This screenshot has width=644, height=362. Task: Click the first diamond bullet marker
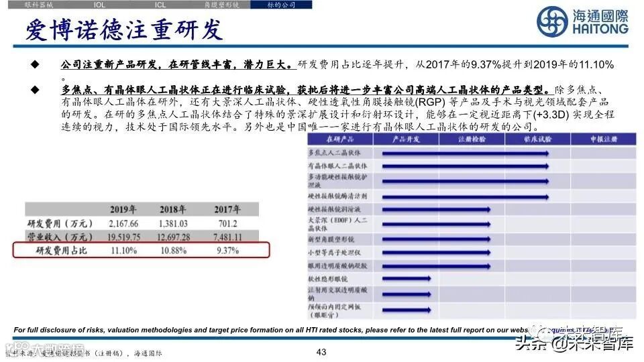click(35, 64)
